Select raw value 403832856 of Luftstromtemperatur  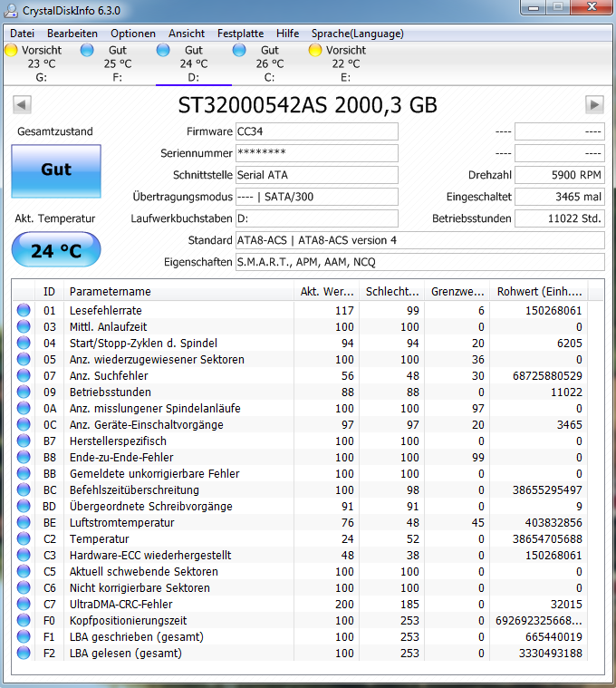pyautogui.click(x=553, y=523)
